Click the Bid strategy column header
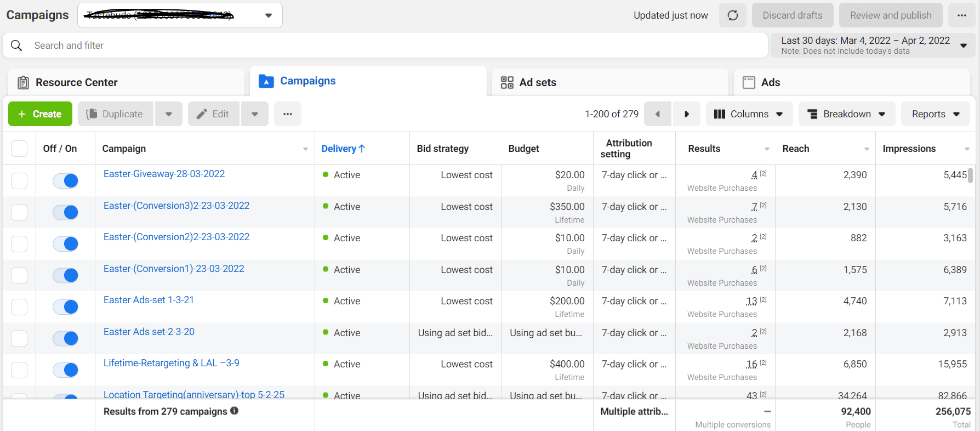Screen dimensions: 980x431 click(443, 149)
